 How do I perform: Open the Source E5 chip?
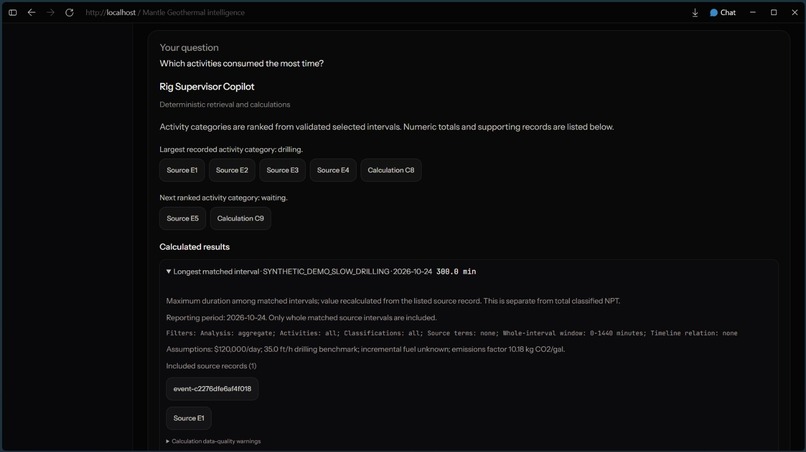click(x=182, y=219)
